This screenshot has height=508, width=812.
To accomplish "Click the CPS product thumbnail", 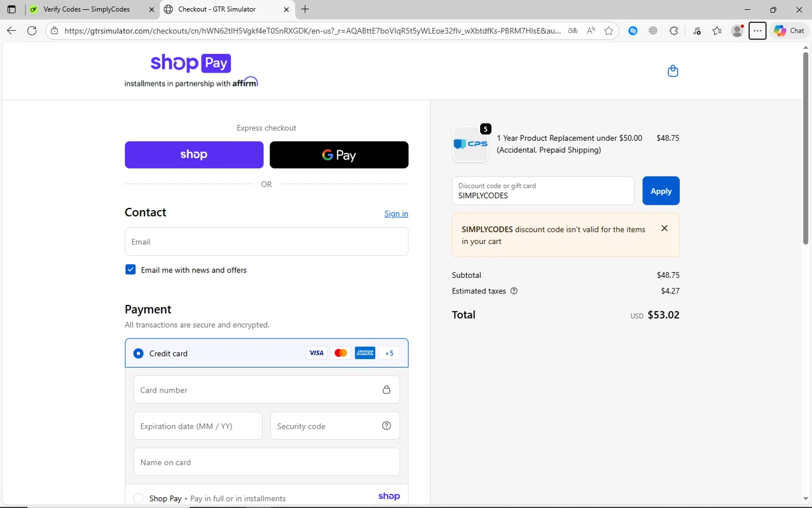I will (470, 144).
